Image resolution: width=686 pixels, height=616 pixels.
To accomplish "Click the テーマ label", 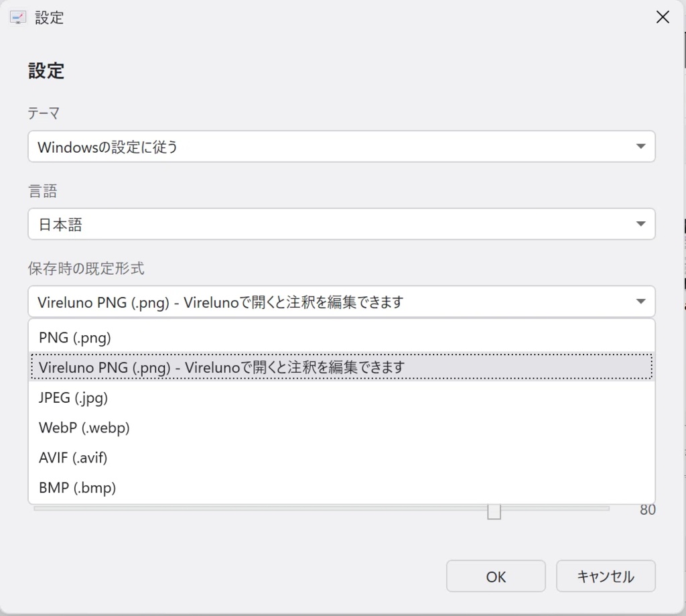I will tap(44, 113).
